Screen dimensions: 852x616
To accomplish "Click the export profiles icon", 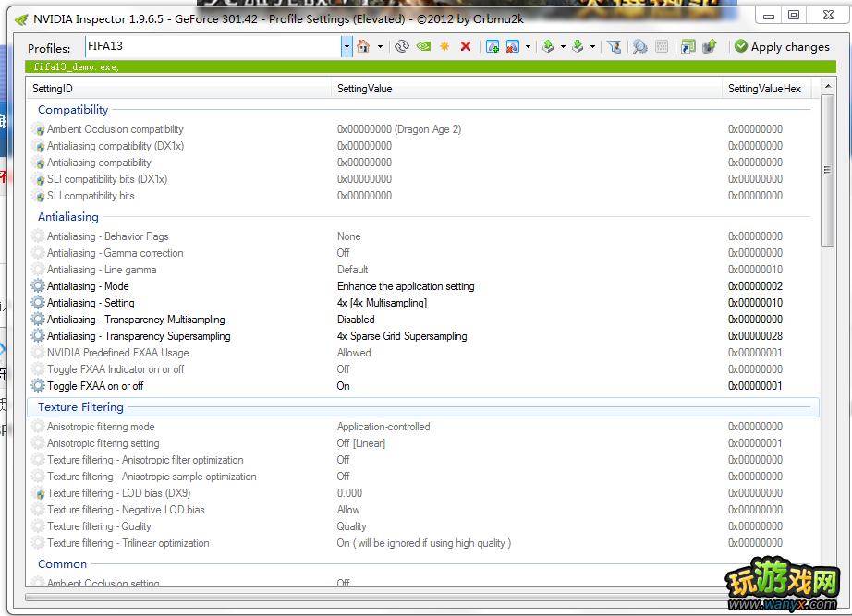I will [x=548, y=47].
